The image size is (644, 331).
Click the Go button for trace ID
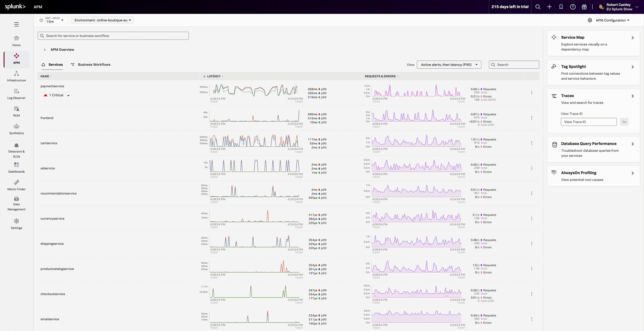624,122
